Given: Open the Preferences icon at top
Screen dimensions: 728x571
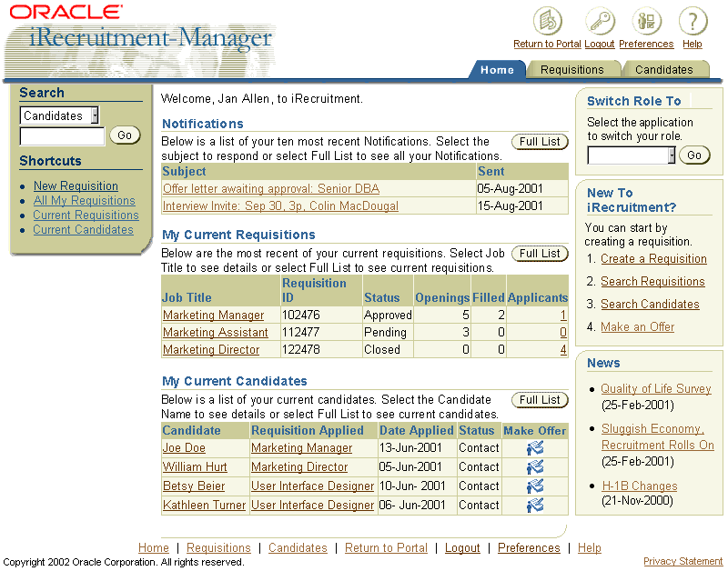Looking at the screenshot, I should (646, 21).
